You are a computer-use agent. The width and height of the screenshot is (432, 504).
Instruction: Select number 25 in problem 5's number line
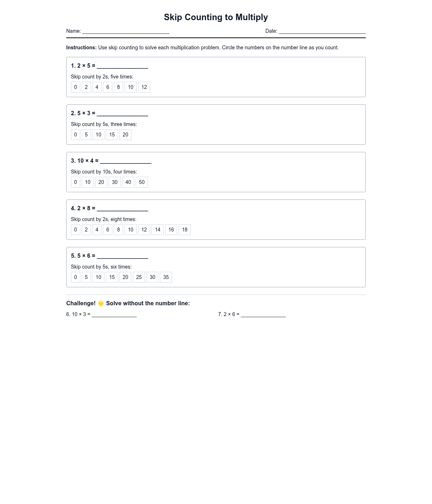pyautogui.click(x=139, y=277)
